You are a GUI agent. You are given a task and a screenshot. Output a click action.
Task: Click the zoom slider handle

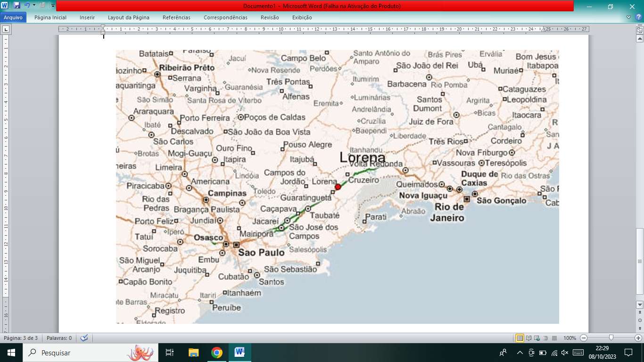pos(611,338)
